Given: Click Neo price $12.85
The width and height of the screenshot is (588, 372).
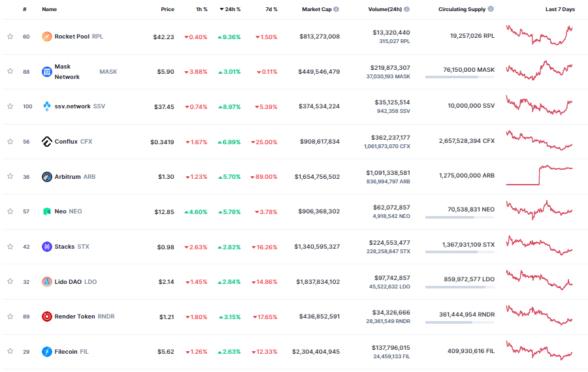Looking at the screenshot, I should [x=164, y=212].
